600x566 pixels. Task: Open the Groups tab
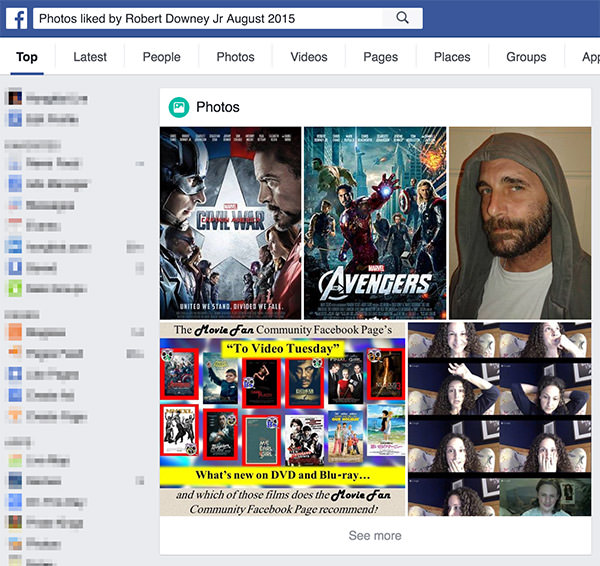click(526, 57)
